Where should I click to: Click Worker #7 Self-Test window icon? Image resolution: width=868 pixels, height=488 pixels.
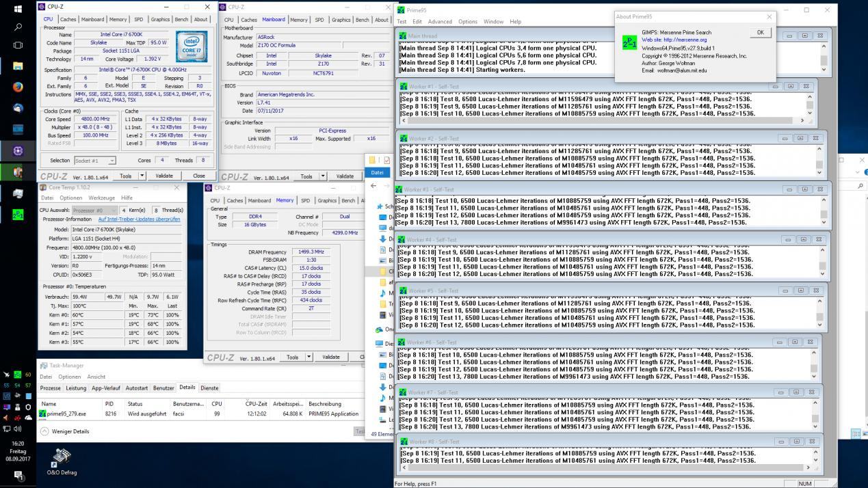pos(404,392)
